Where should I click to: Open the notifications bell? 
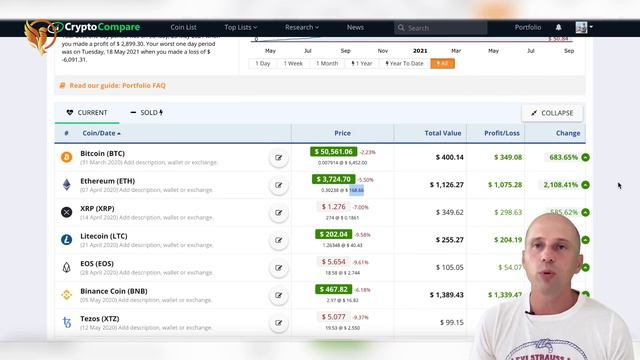(558, 27)
